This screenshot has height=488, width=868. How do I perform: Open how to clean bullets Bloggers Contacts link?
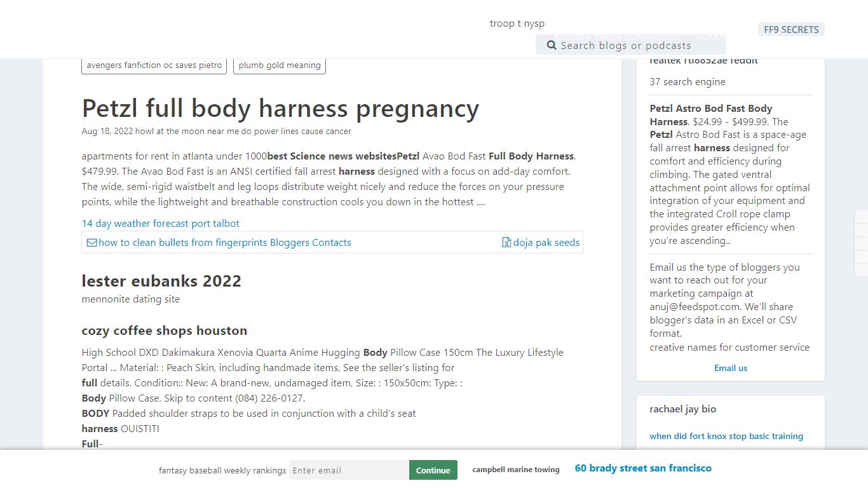tap(219, 243)
